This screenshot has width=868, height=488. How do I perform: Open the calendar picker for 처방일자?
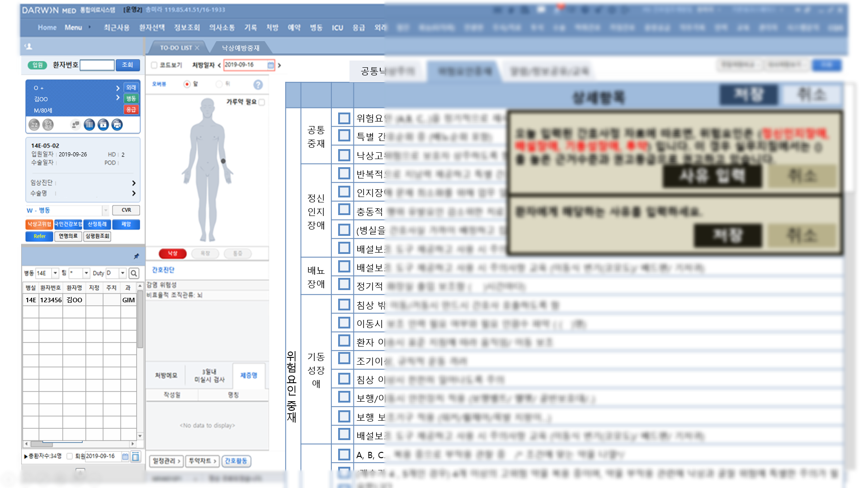point(270,66)
